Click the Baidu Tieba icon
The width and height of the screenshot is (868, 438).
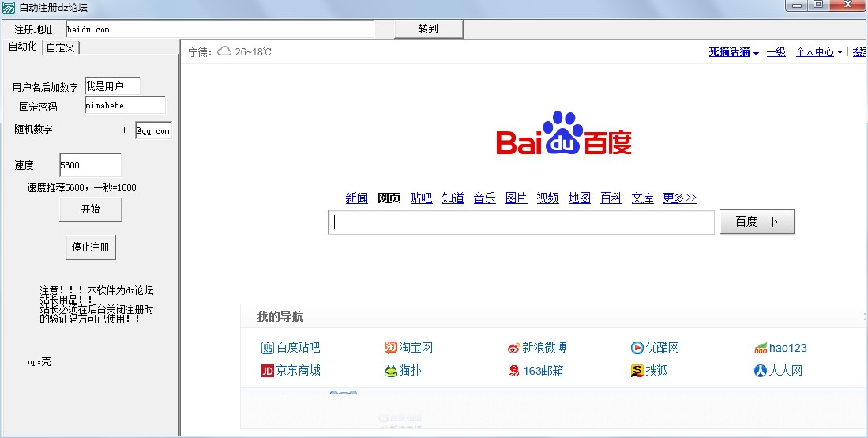[x=268, y=348]
